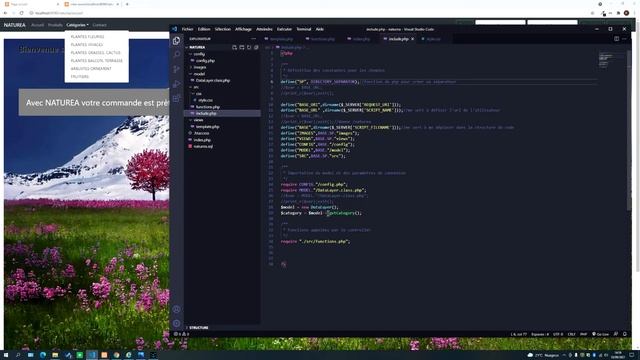Collapse the css folder
640x360 pixels.
coord(198,93)
